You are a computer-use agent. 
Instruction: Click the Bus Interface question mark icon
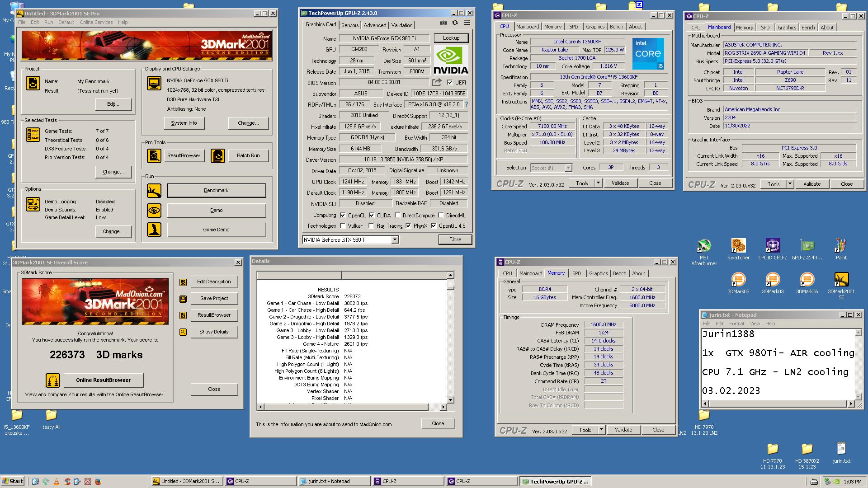coord(467,104)
